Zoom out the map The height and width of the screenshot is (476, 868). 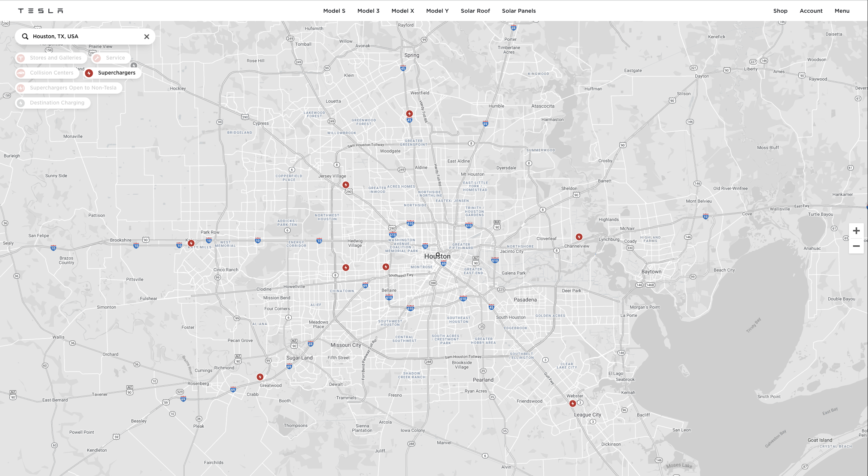856,246
